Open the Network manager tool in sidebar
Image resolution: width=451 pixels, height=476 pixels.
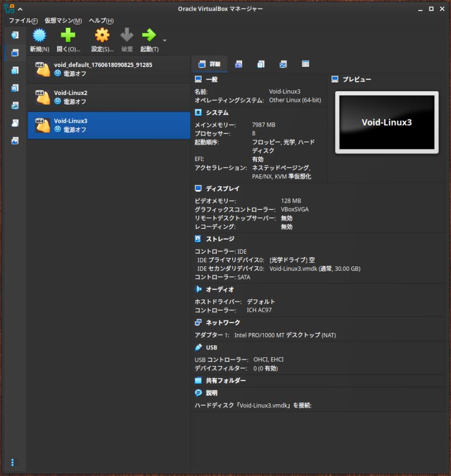tap(15, 106)
